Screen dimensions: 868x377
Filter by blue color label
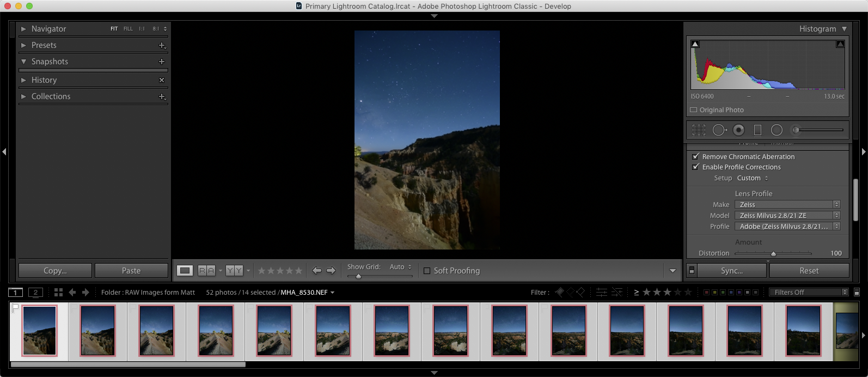731,293
